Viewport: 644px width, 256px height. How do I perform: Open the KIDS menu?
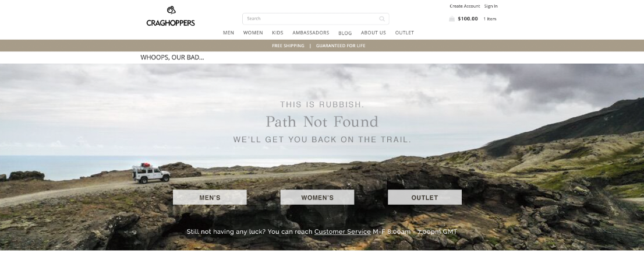(x=278, y=33)
